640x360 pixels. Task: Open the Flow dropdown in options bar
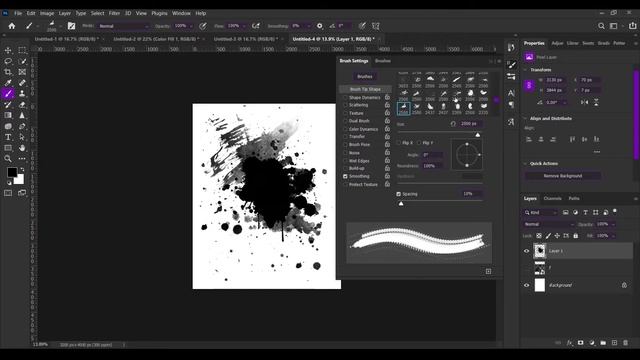(244, 26)
